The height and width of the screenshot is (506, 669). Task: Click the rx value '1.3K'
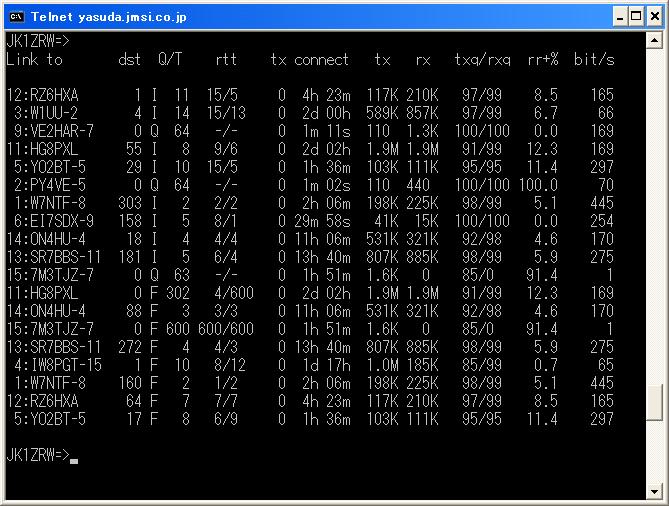pyautogui.click(x=422, y=131)
